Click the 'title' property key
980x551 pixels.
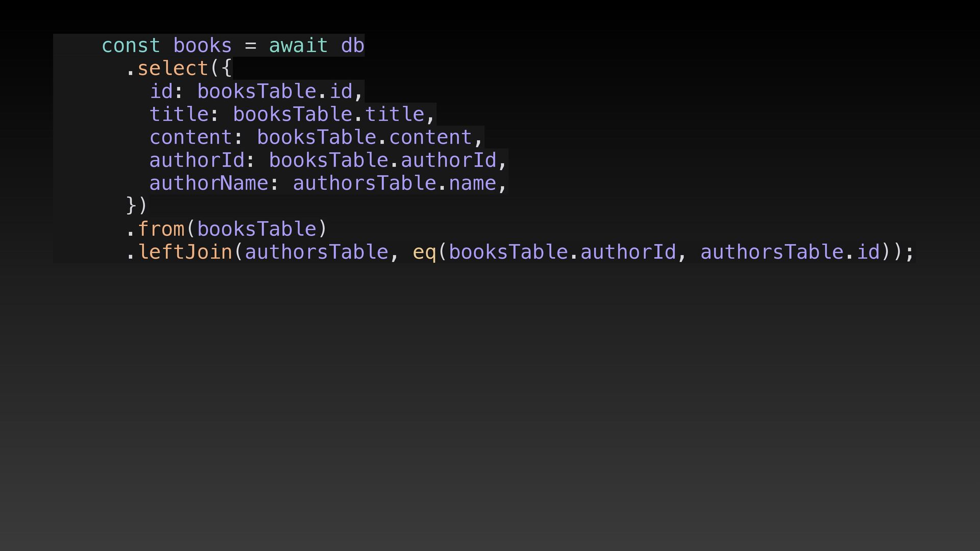point(179,115)
